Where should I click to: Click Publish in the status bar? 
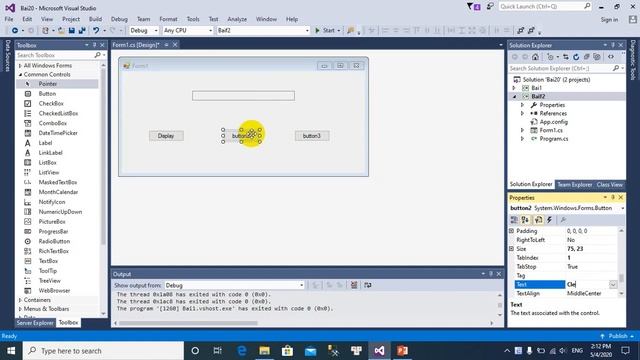coord(618,336)
